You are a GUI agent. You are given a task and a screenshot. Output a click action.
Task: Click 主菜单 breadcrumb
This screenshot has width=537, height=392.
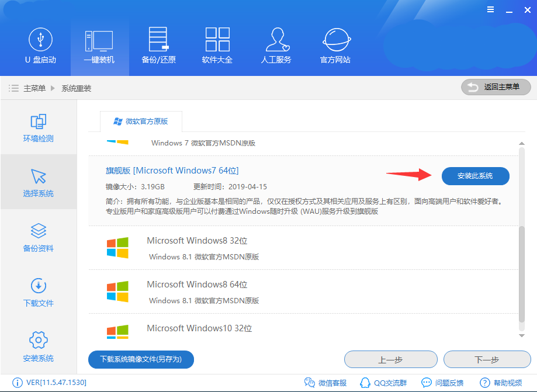pos(34,88)
